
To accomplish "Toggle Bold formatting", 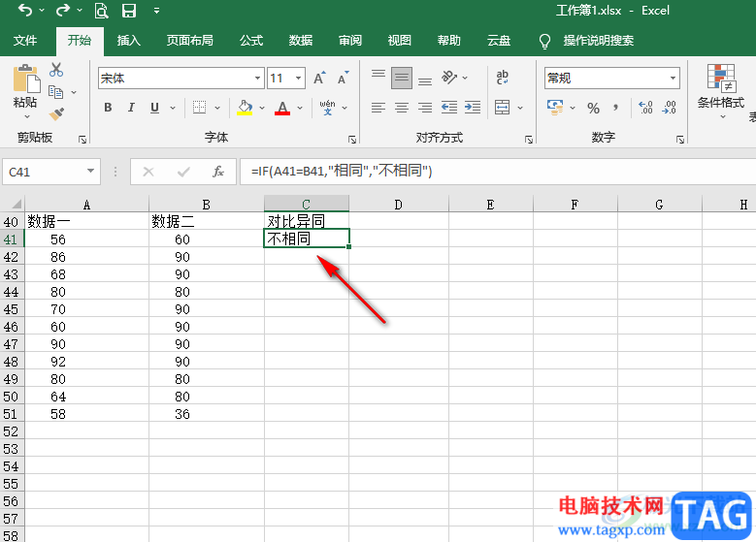I will pyautogui.click(x=108, y=108).
